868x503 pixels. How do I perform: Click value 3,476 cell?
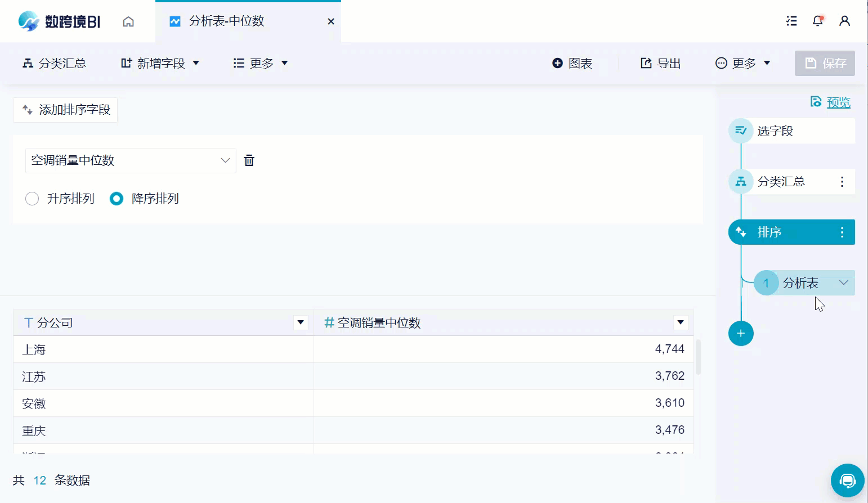pos(504,430)
